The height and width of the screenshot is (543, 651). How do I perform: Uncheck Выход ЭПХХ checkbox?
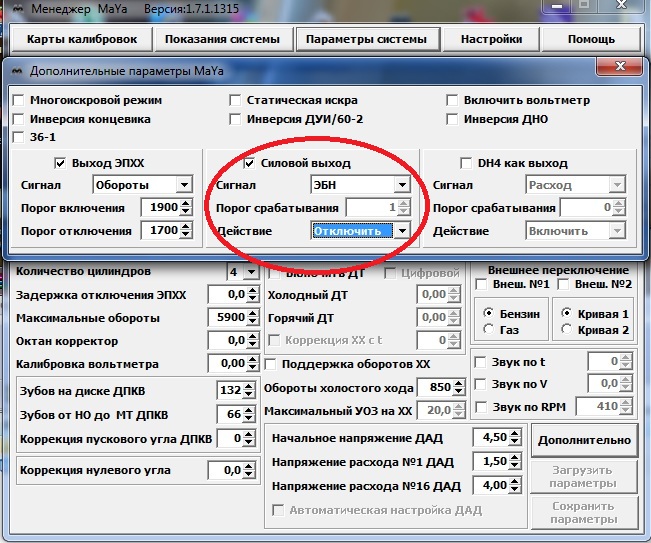pyautogui.click(x=60, y=163)
